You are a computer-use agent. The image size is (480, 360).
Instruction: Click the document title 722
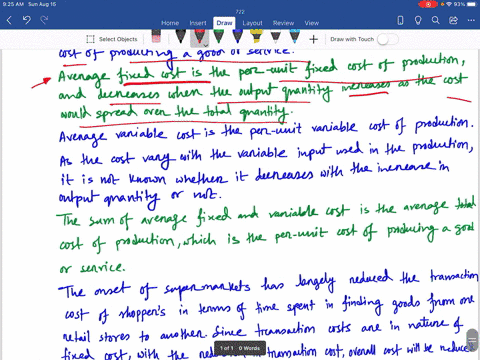240,12
